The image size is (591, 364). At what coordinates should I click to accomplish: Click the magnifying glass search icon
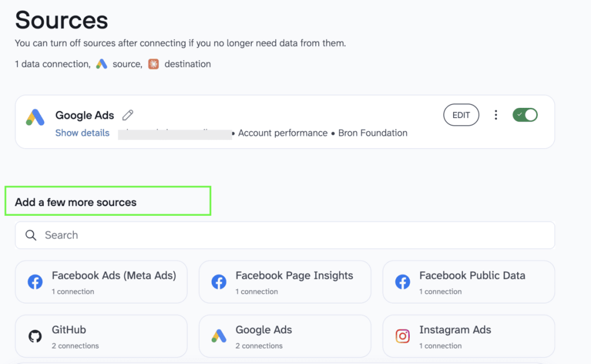(x=31, y=235)
